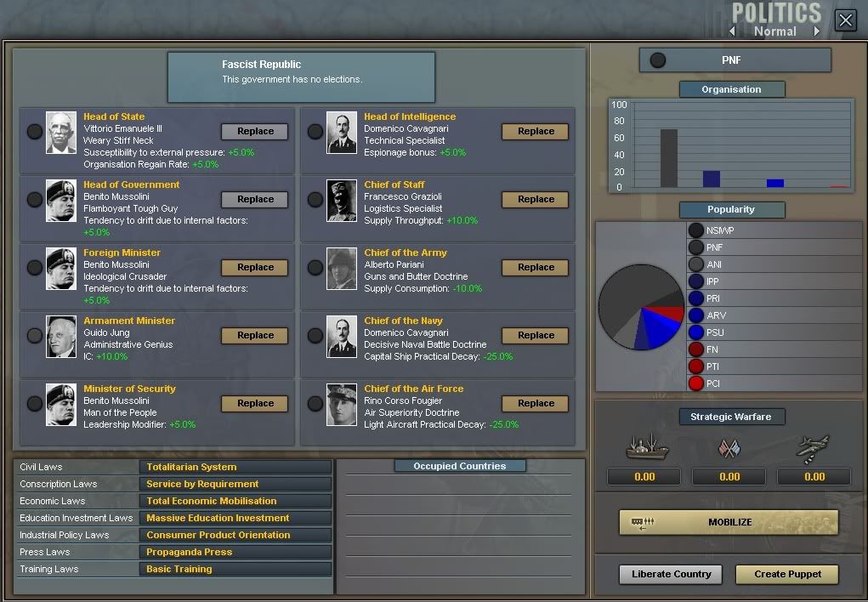Click the Organisation chart header

coord(732,89)
